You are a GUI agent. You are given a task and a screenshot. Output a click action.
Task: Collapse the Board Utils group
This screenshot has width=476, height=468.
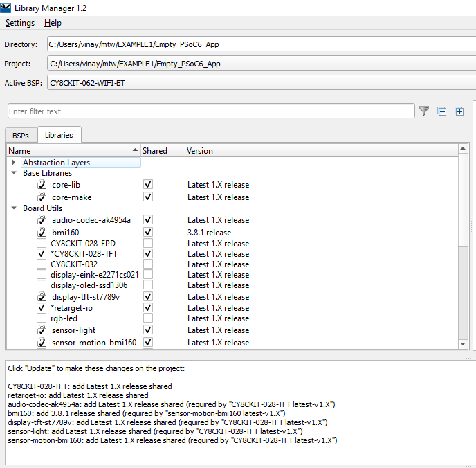click(14, 208)
